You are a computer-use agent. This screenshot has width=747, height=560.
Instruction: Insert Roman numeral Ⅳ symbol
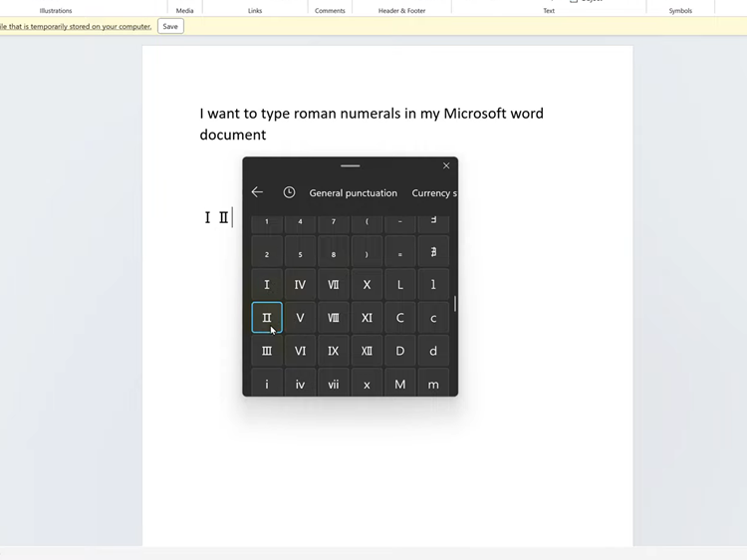(300, 285)
